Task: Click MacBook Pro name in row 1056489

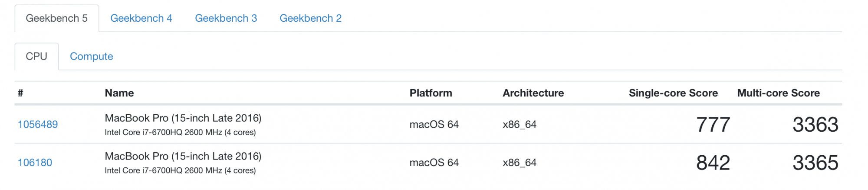Action: [183, 118]
